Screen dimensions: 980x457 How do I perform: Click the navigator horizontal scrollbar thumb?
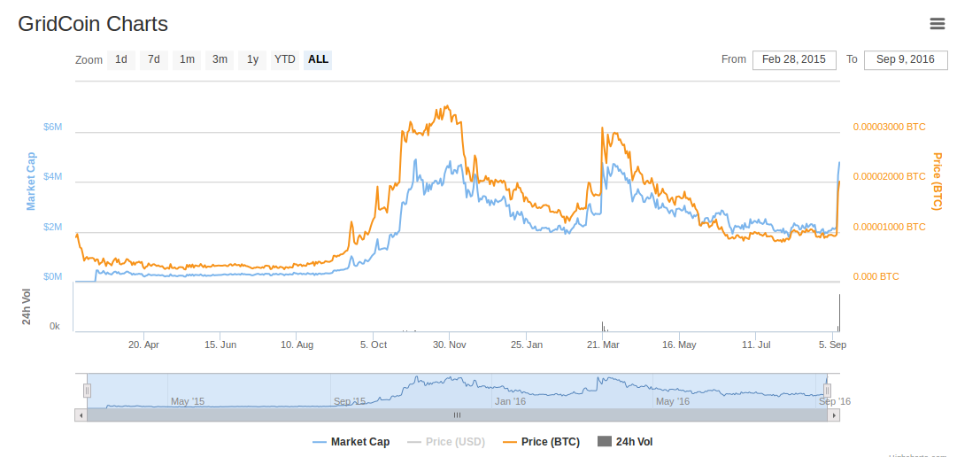tap(457, 415)
